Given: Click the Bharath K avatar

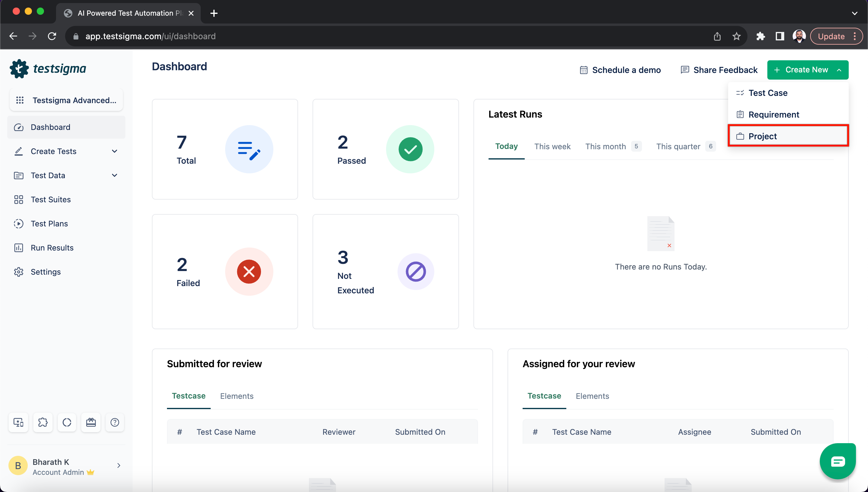Looking at the screenshot, I should (18, 465).
